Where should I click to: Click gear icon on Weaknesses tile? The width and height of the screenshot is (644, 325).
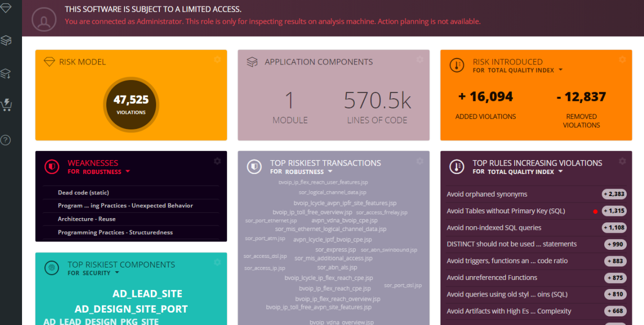[x=217, y=161]
